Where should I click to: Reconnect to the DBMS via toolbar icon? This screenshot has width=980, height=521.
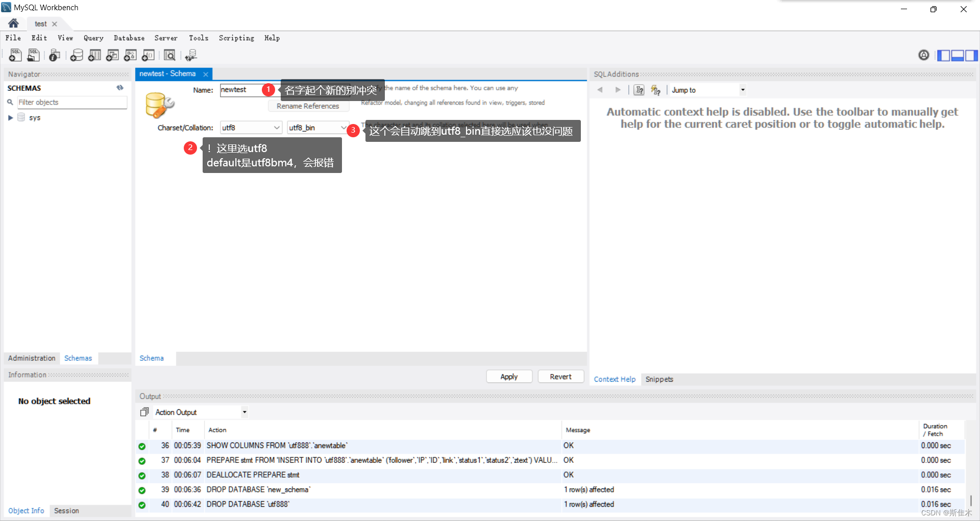pos(191,55)
